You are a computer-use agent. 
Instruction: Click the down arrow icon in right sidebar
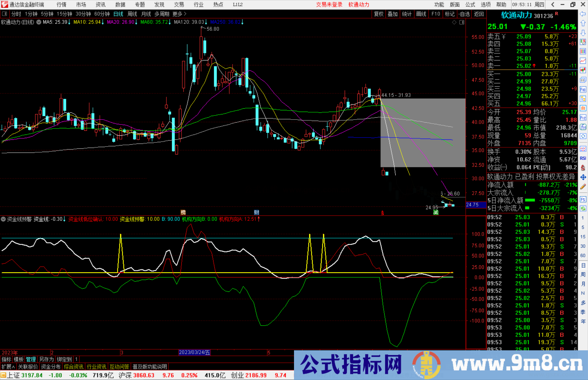[x=583, y=33]
